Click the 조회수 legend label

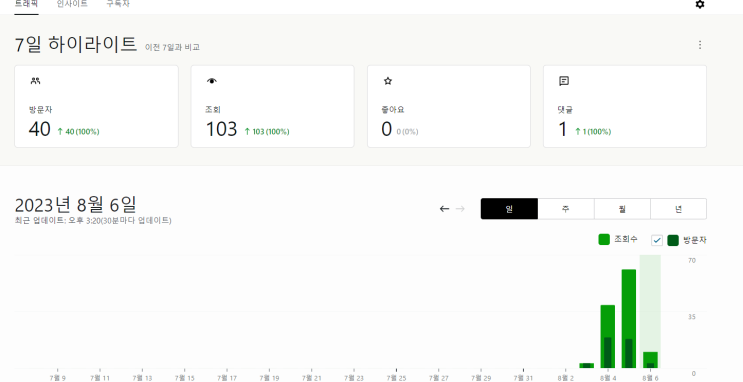[x=625, y=240]
